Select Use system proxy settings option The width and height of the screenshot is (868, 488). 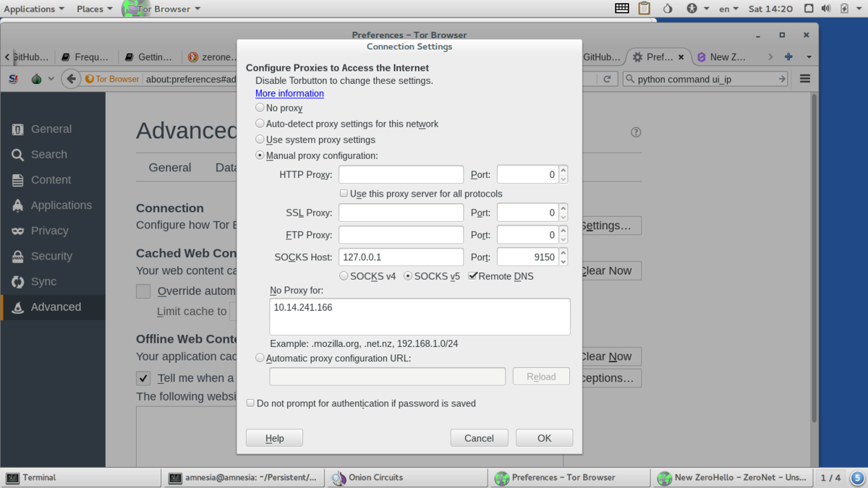click(260, 139)
